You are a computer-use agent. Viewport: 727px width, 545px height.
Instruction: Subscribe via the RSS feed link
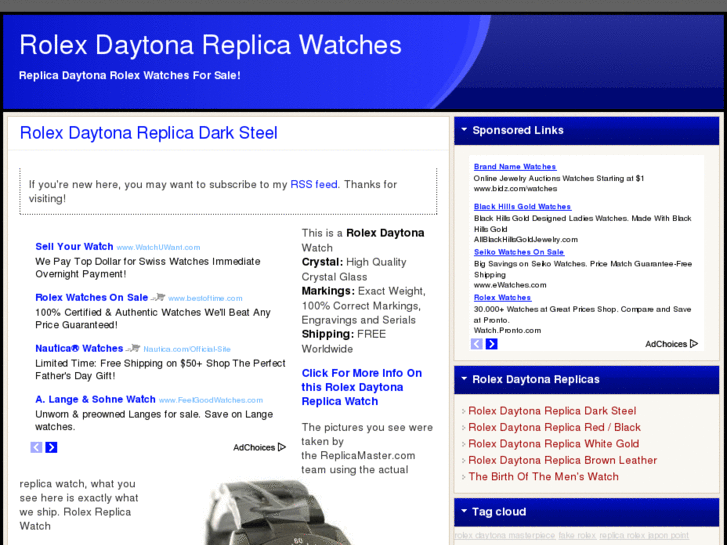(x=314, y=185)
